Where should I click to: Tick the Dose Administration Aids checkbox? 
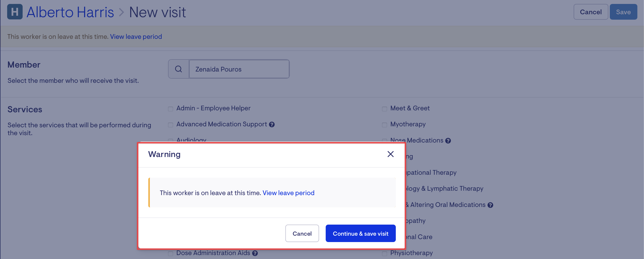tap(170, 254)
